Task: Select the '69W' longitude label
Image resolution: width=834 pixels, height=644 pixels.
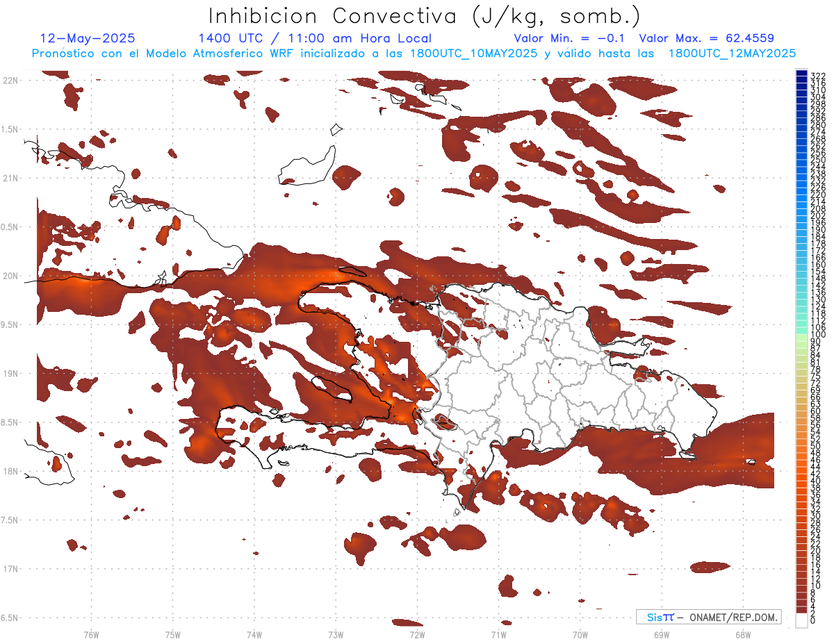Action: (x=662, y=634)
